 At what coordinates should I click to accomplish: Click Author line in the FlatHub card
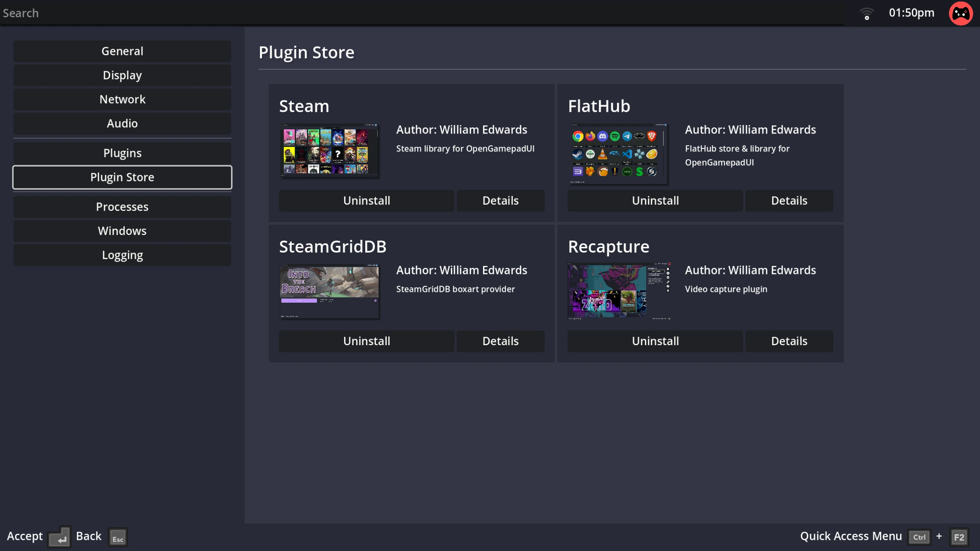click(750, 130)
